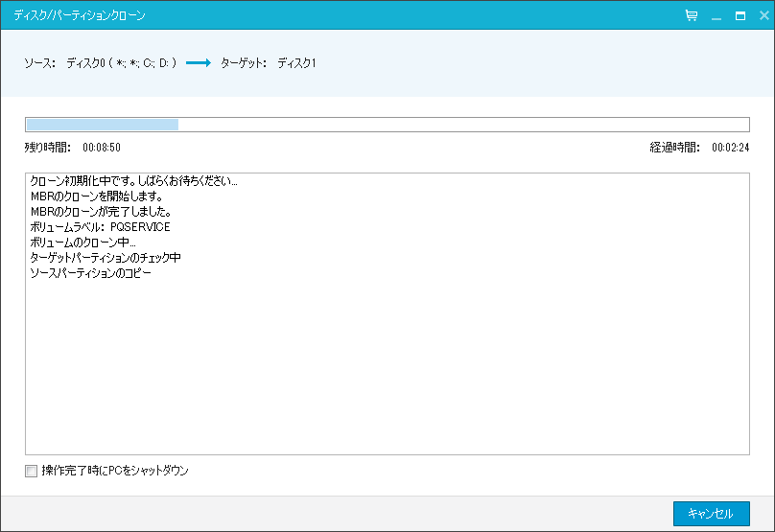
Task: Click the 経過時間 elapsed time value
Action: (x=730, y=148)
